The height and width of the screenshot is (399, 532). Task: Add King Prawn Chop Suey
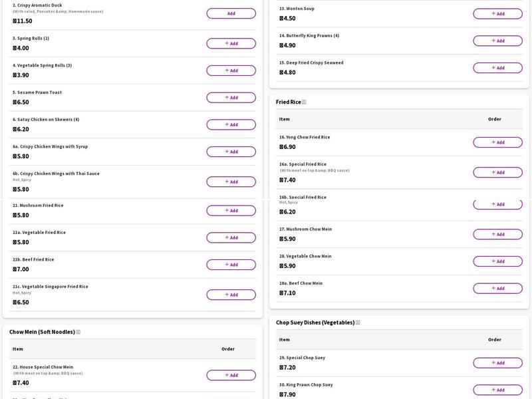[x=497, y=390]
